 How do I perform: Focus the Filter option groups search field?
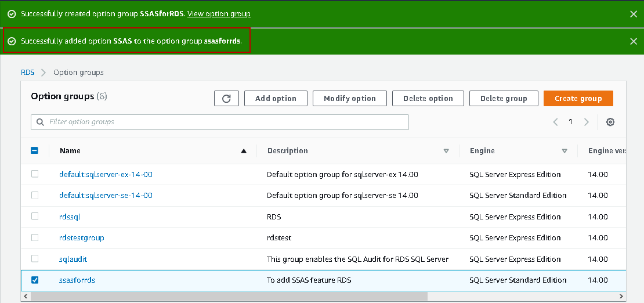pos(220,122)
